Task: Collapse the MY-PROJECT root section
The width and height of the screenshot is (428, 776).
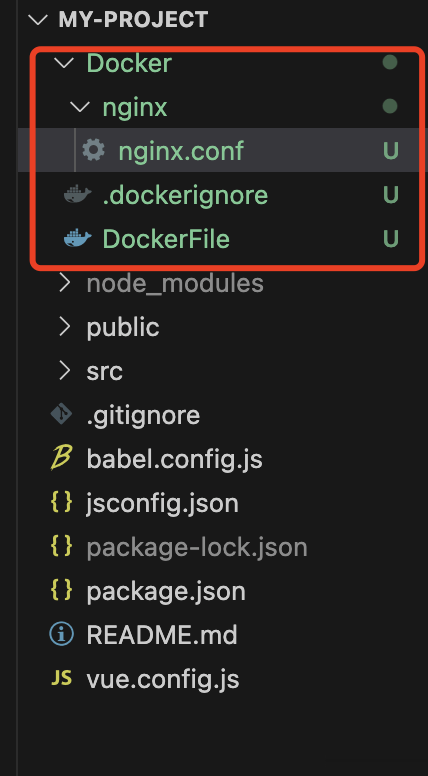Action: 38,20
